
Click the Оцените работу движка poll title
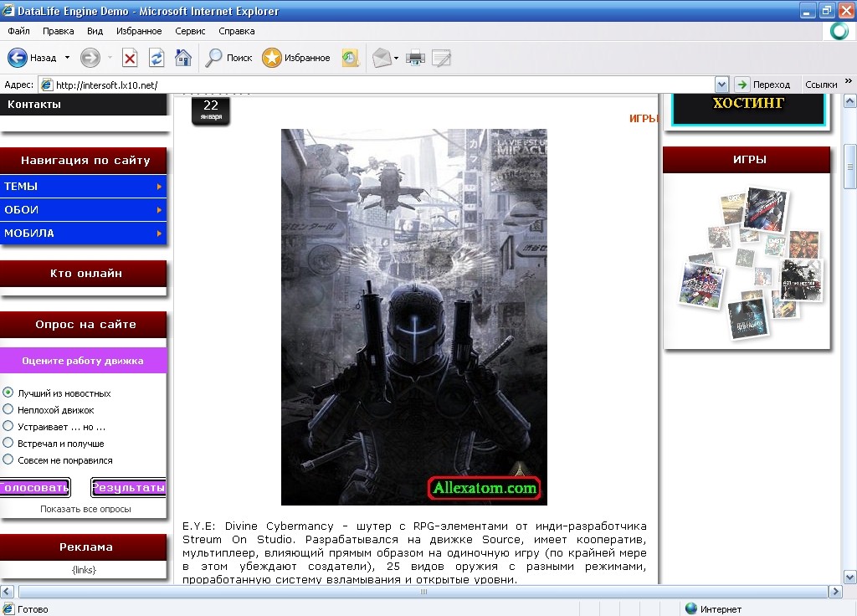click(83, 361)
